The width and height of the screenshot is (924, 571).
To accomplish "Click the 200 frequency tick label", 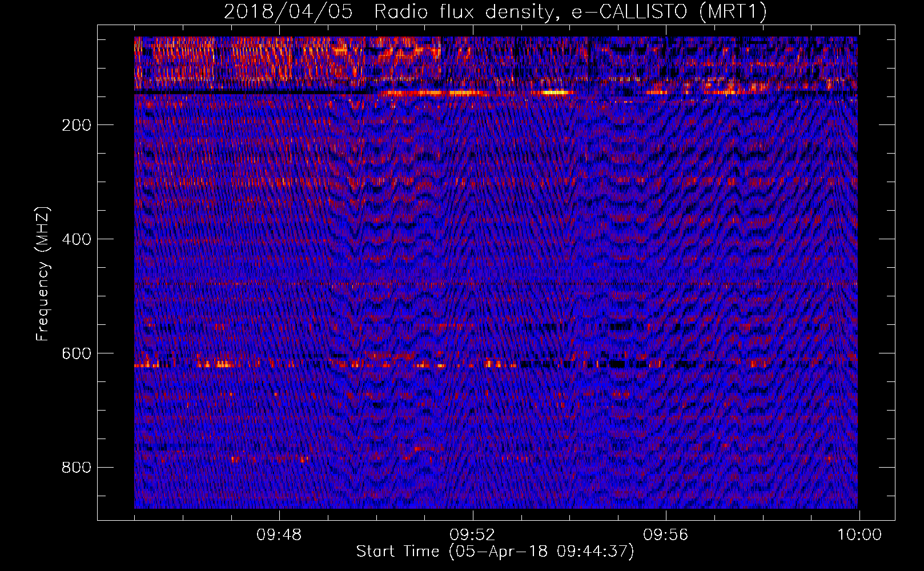I will pos(77,125).
